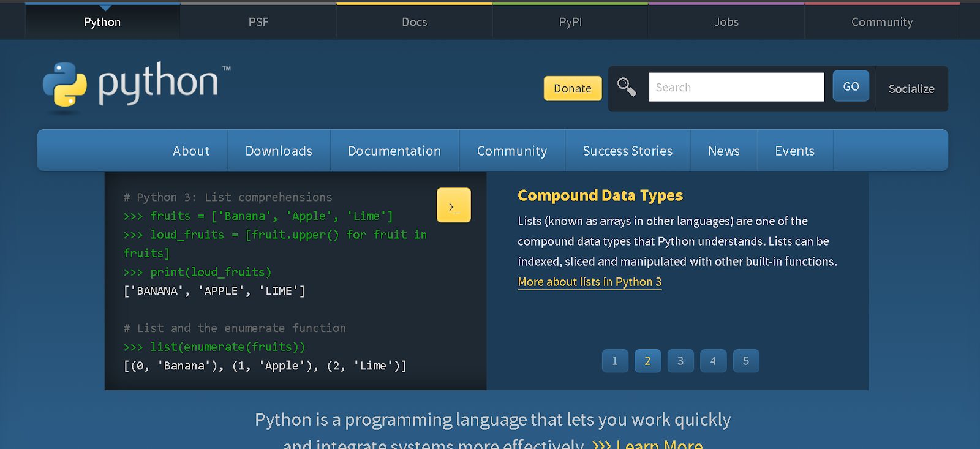Go to slide 1 of the carousel
The image size is (980, 449).
pyautogui.click(x=615, y=361)
